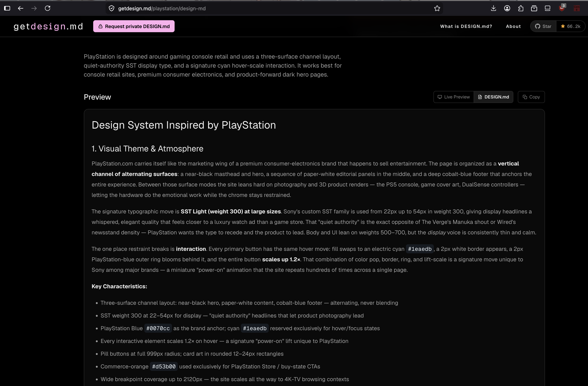Open the browser account profile menu

click(x=507, y=8)
